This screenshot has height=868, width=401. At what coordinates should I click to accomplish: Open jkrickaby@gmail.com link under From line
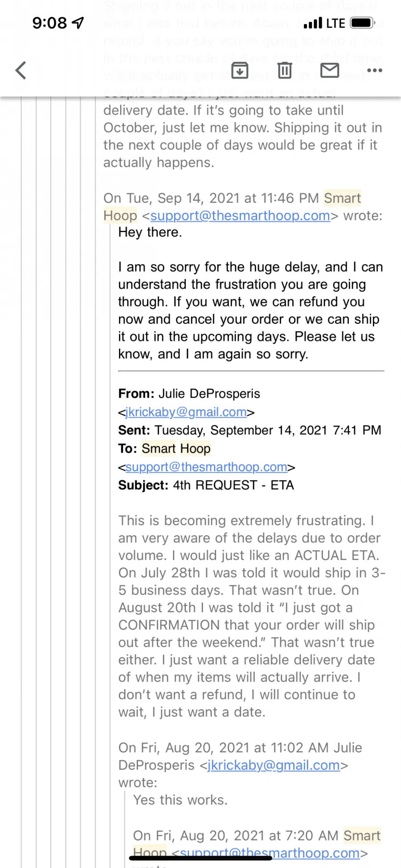pos(186,412)
